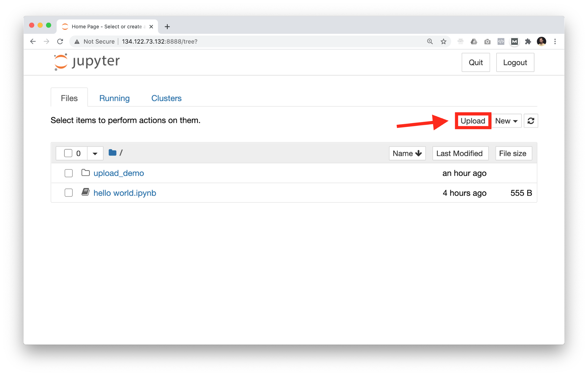Open the New dropdown menu
Viewport: 588px width, 376px height.
pyautogui.click(x=506, y=121)
